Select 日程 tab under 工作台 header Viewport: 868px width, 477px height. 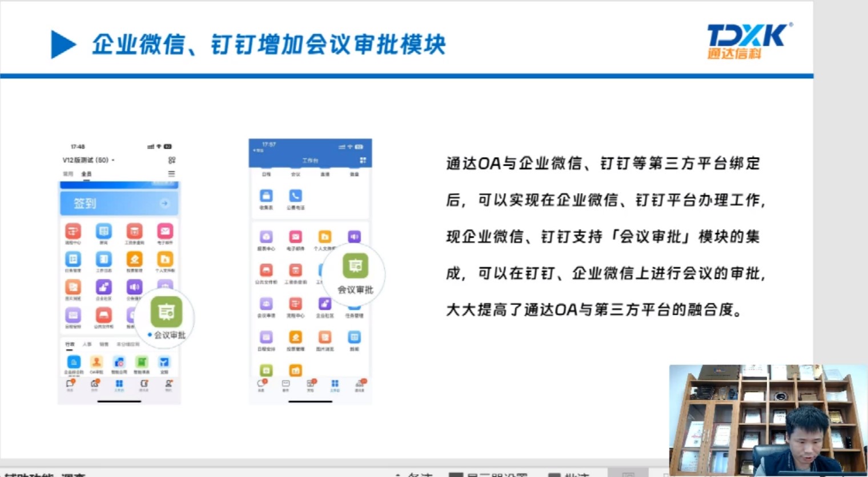coord(266,174)
